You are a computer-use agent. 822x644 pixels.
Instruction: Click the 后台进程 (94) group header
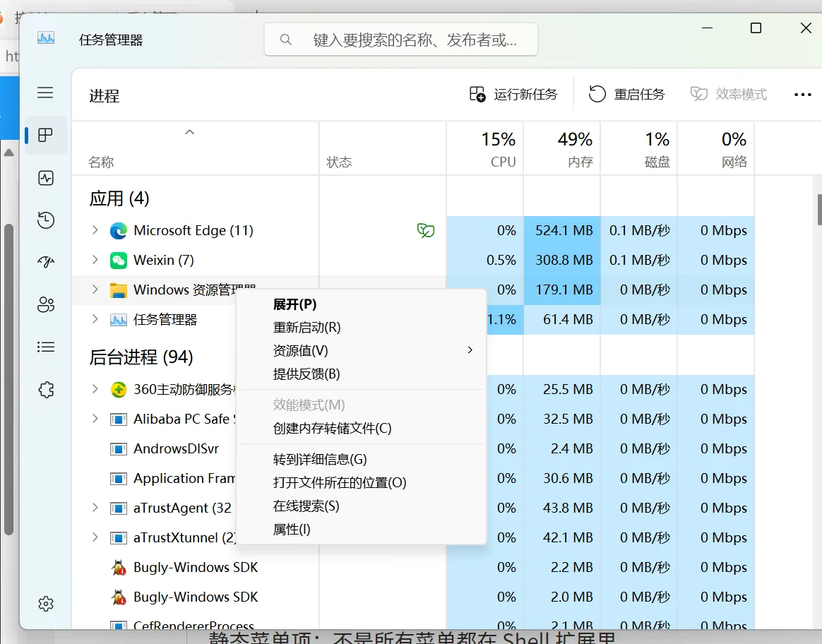[x=141, y=357]
